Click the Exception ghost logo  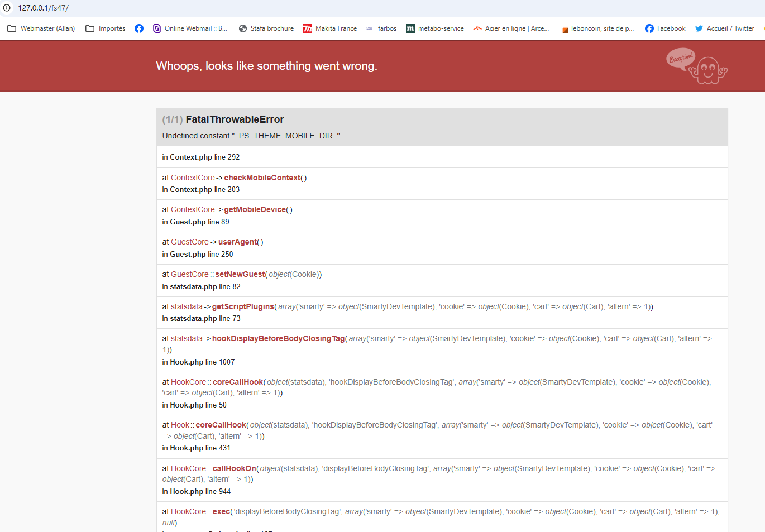(x=697, y=66)
